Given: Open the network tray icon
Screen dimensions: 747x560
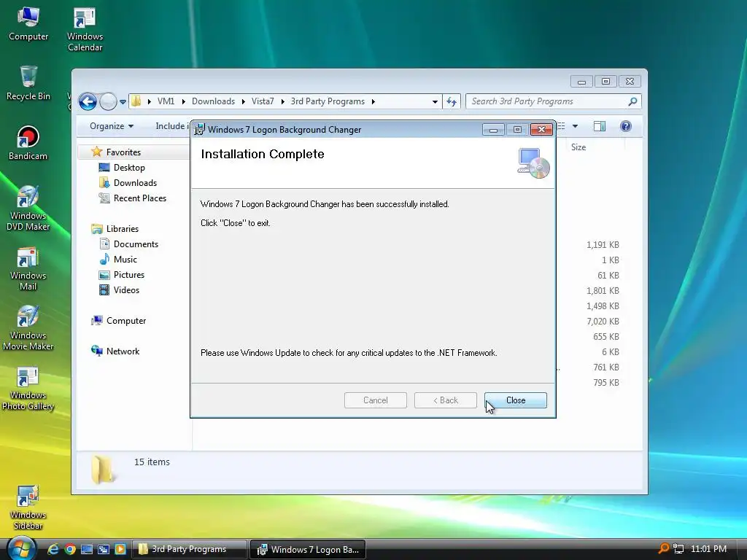Looking at the screenshot, I should (x=678, y=549).
